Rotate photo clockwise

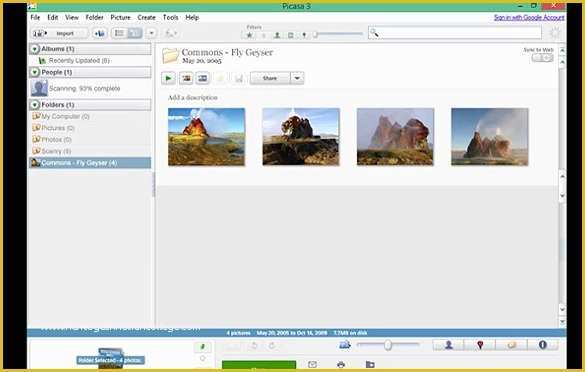[272, 346]
